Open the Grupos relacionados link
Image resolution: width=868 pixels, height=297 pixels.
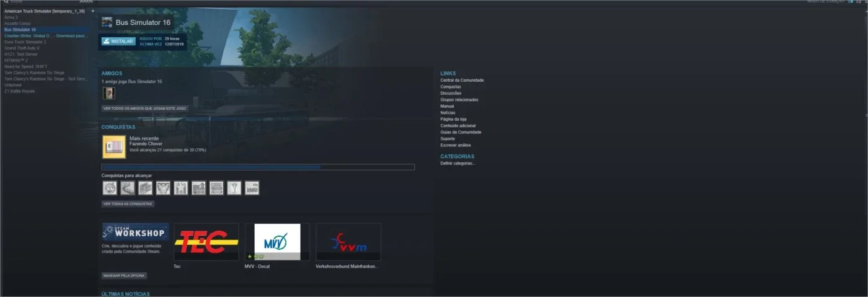pos(459,100)
